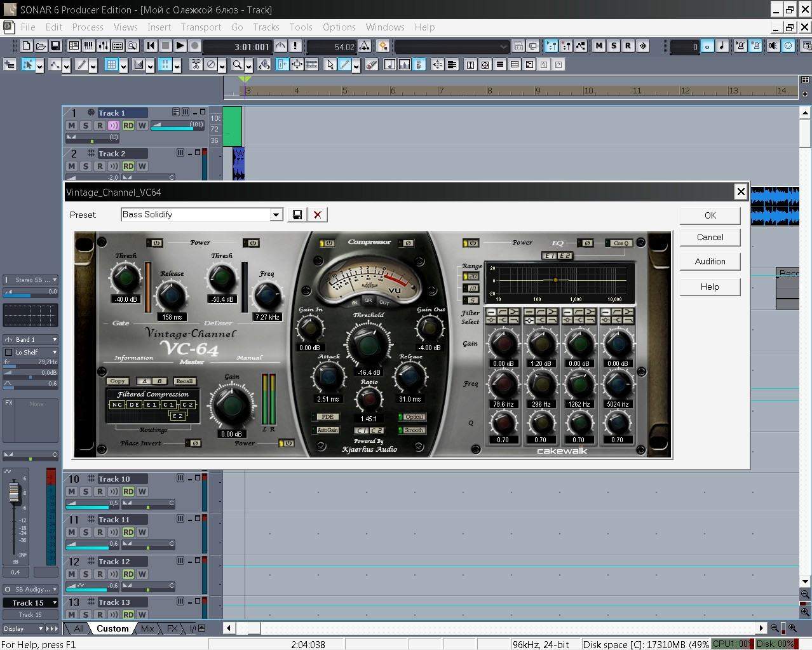Select the Erase tool
The height and width of the screenshot is (650, 812).
[372, 64]
